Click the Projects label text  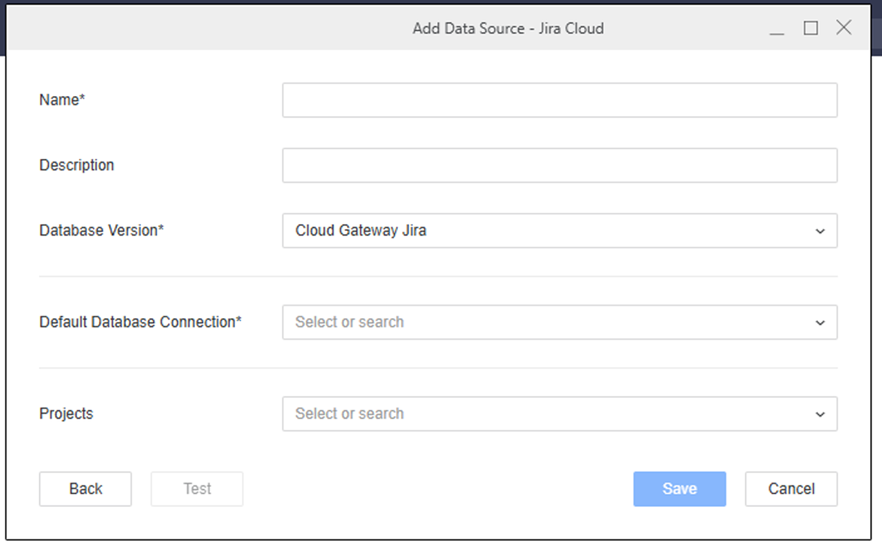(67, 414)
